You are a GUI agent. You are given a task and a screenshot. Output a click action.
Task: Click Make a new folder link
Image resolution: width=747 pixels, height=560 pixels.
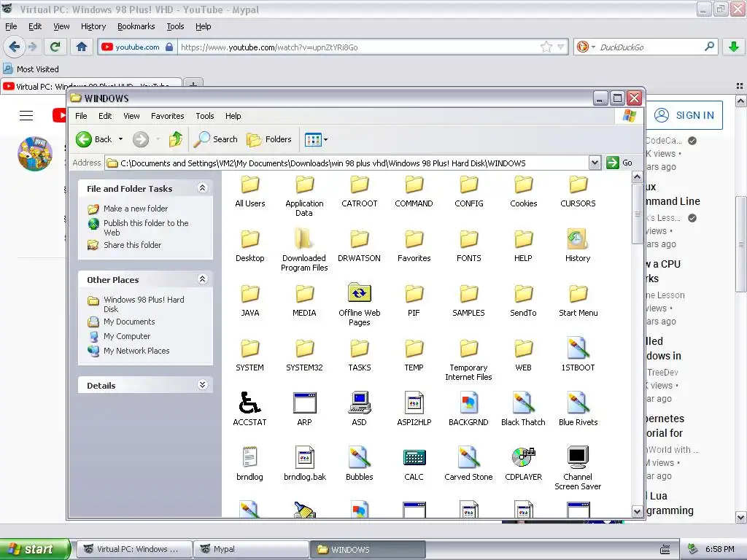point(135,209)
